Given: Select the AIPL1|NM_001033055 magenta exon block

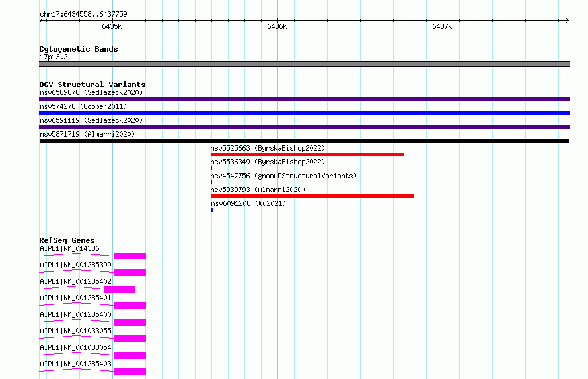Looking at the screenshot, I should pos(130,339).
